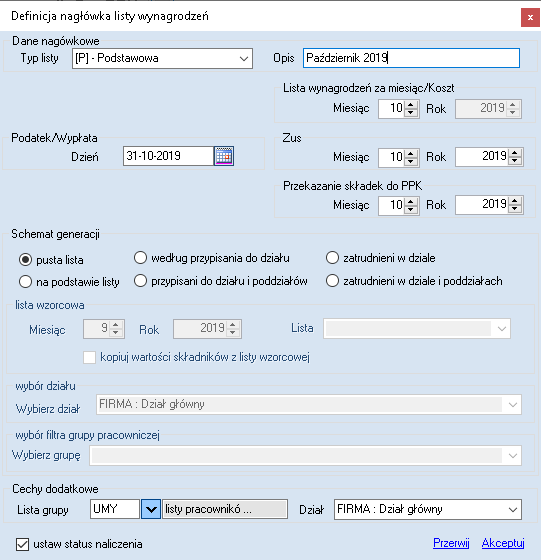Click the blue Lista grupy arrow button
The height and width of the screenshot is (560, 541).
point(151,509)
